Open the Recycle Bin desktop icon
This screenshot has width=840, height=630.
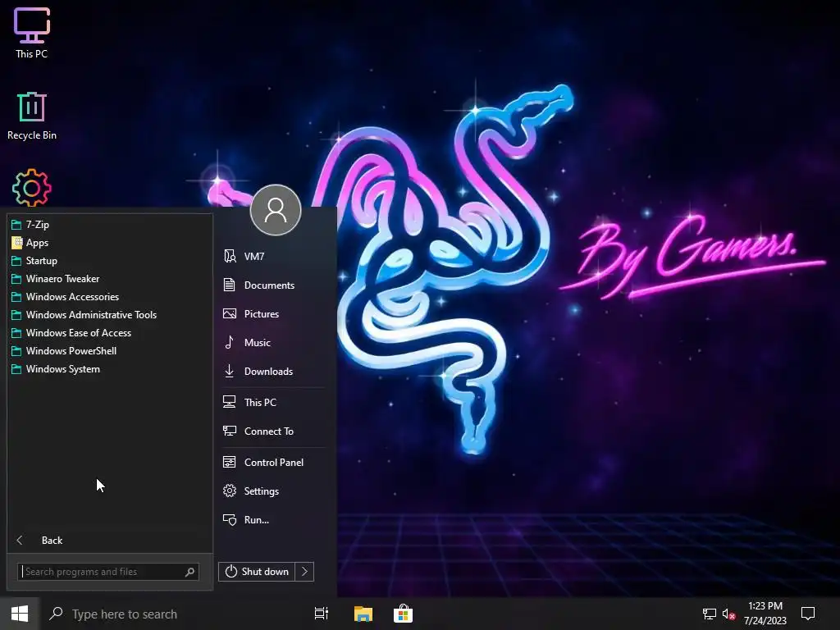click(x=32, y=116)
